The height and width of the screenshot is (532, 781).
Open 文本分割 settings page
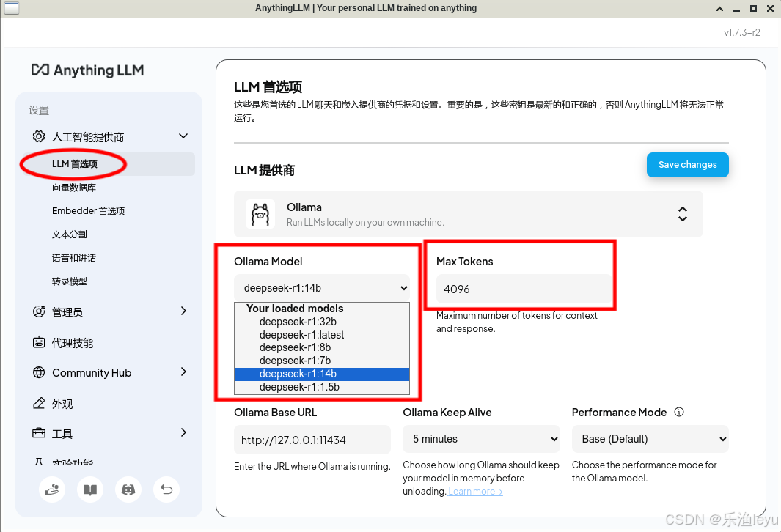coord(69,234)
